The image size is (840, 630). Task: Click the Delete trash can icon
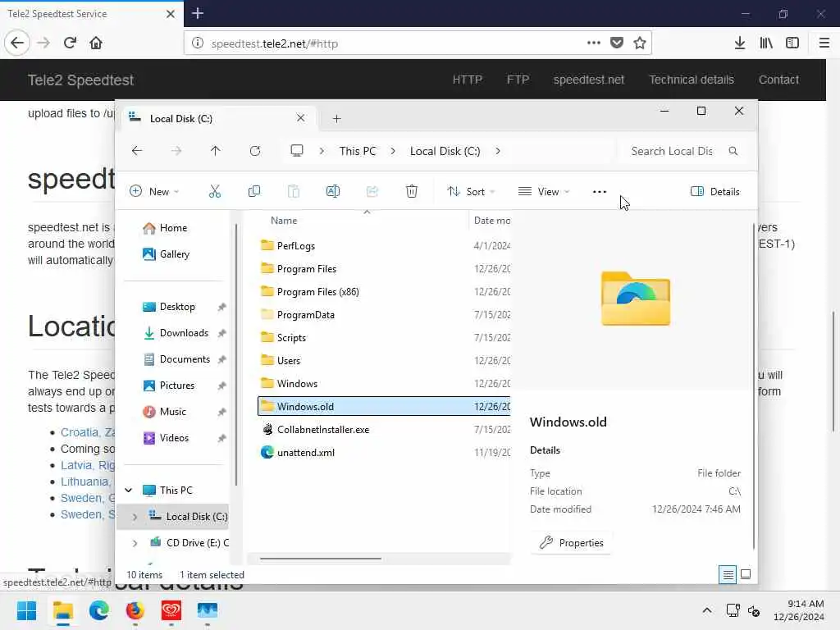(412, 191)
